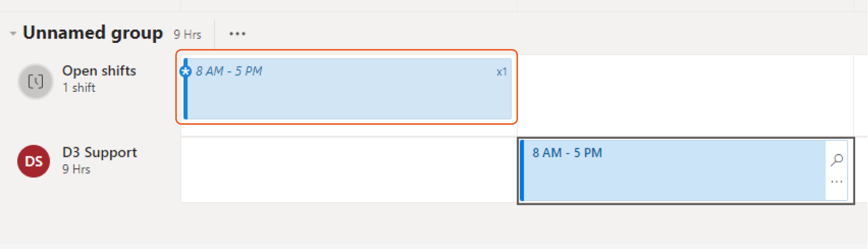
Task: Click the Open shifts label
Action: pos(99,71)
